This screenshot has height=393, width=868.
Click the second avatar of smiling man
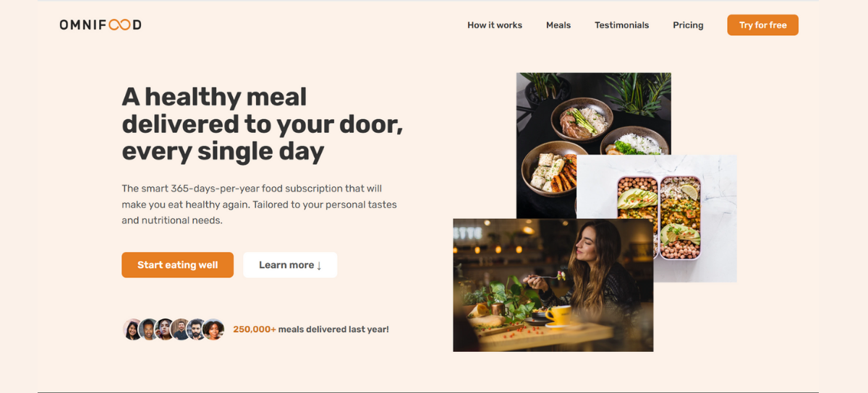[149, 329]
